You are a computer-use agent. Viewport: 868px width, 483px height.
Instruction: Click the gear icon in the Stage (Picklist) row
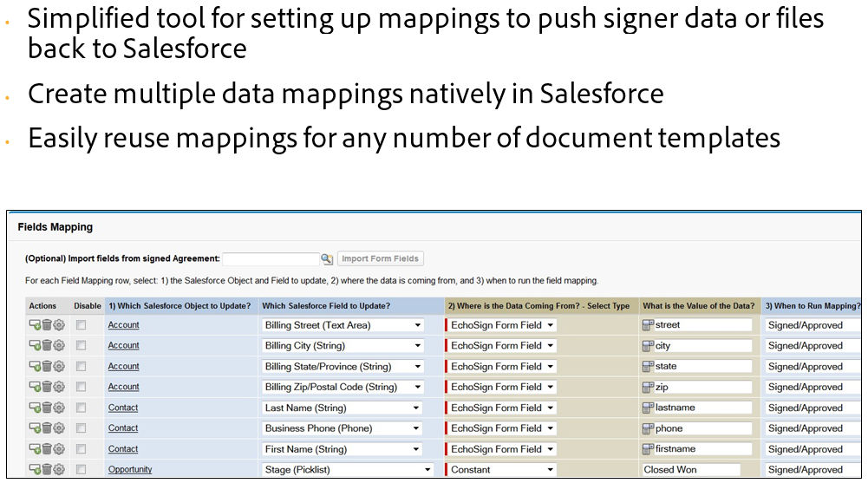coord(59,470)
